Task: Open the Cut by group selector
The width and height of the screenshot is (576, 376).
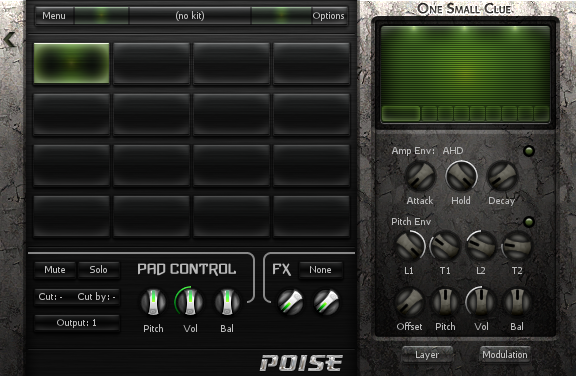Action: click(96, 297)
